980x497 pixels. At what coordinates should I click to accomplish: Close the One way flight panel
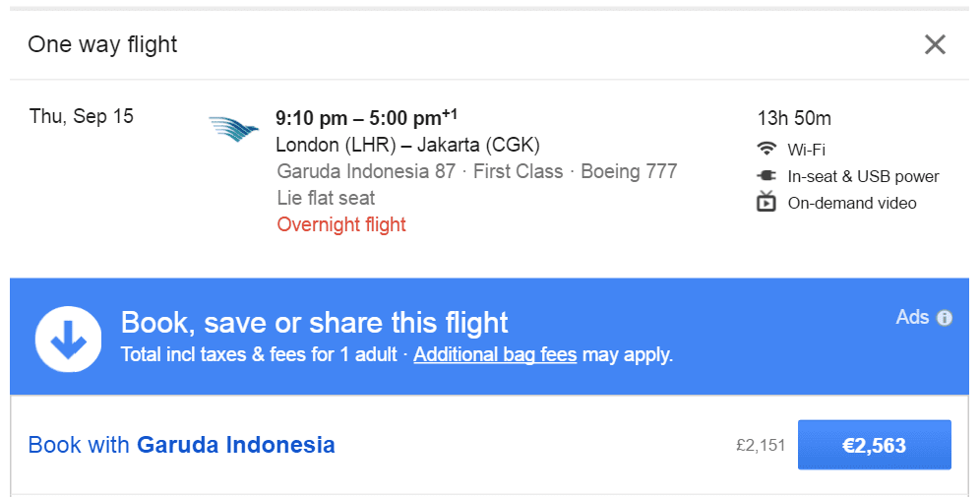(935, 44)
